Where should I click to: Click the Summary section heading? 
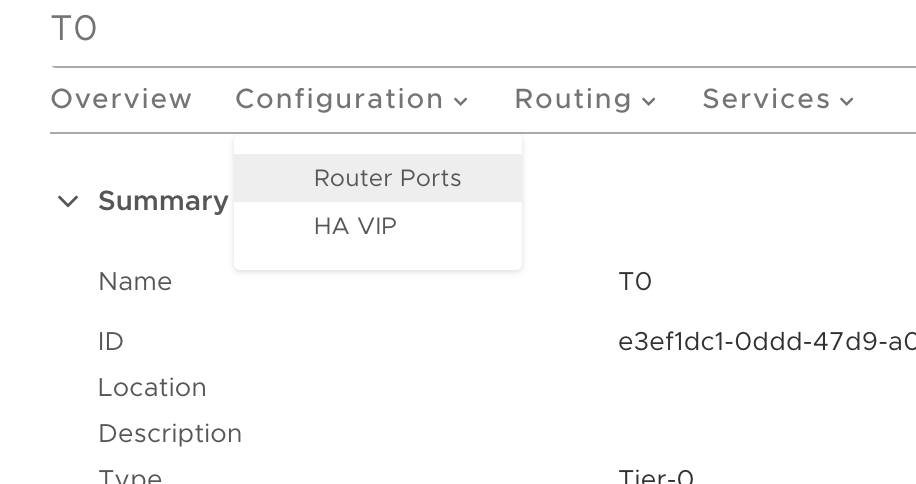pyautogui.click(x=163, y=201)
